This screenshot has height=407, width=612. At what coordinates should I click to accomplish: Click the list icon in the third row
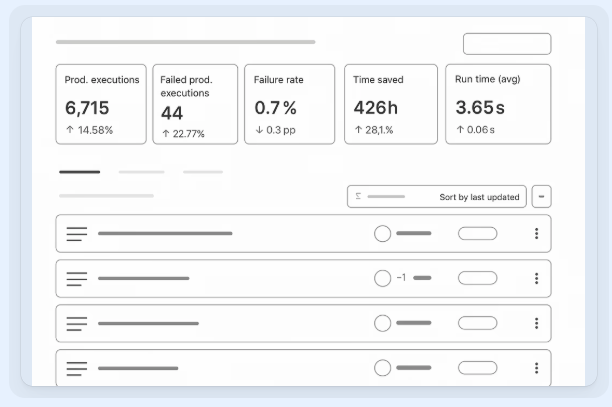[x=77, y=323]
